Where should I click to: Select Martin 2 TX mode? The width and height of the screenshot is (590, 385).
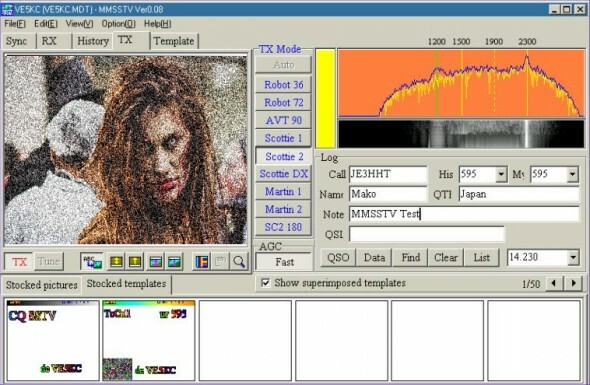click(x=284, y=209)
